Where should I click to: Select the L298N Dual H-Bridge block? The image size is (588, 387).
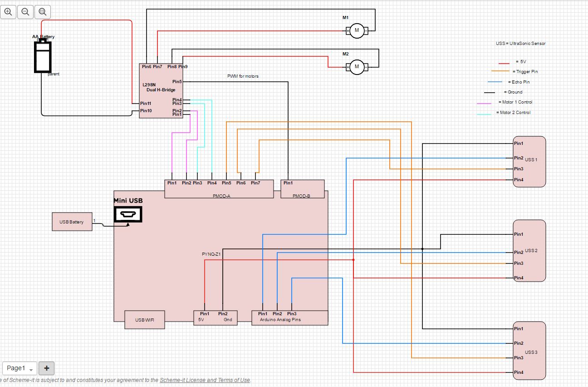pyautogui.click(x=161, y=91)
